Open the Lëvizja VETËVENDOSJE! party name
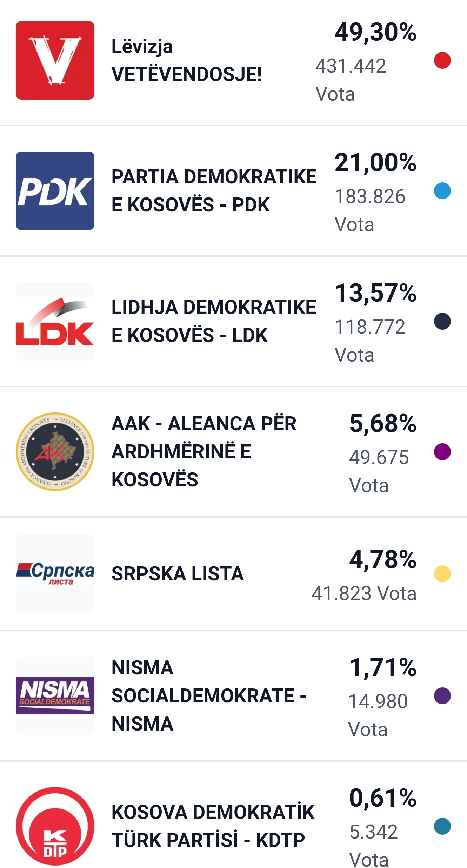Viewport: 467px width, 868px height. pos(186,60)
